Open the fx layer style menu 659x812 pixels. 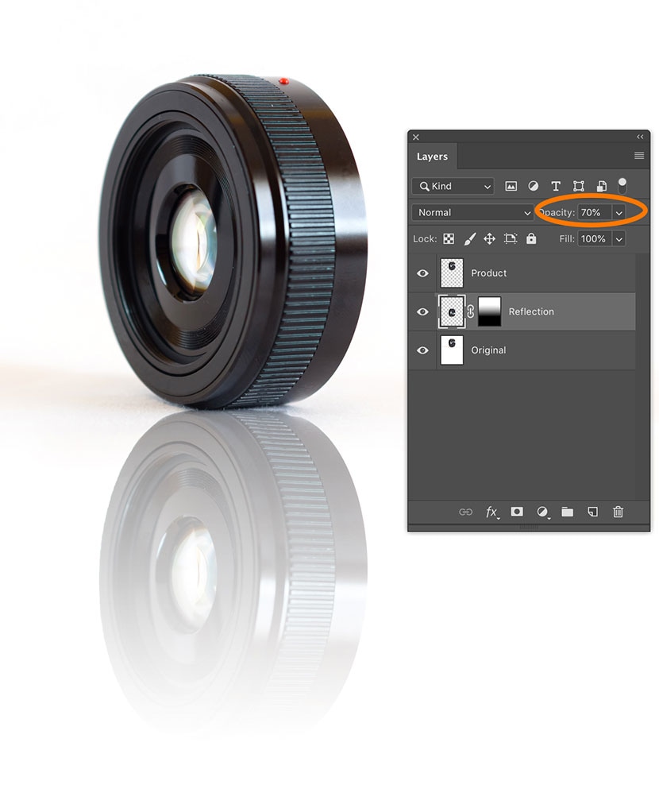pos(491,512)
